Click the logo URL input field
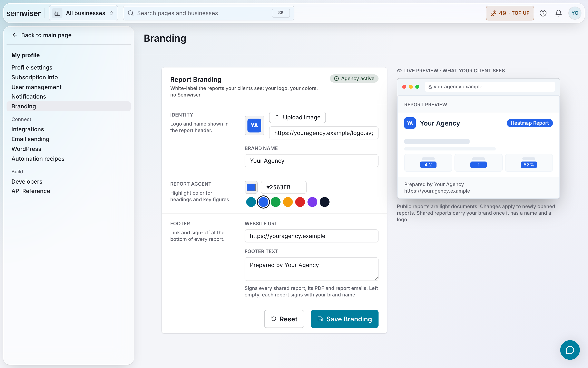The image size is (588, 368). click(x=324, y=133)
